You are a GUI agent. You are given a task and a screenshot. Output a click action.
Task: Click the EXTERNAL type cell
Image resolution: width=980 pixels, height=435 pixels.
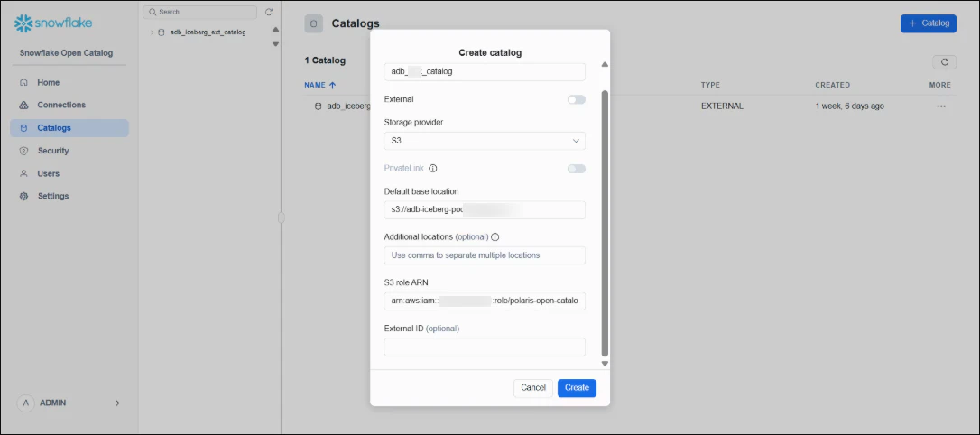pos(722,106)
